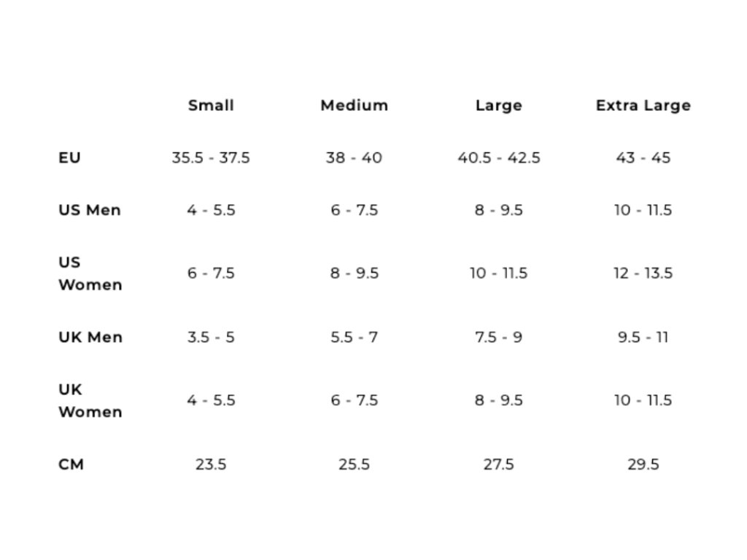Screen dimensions: 747x560
Task: Click US Women Extra Large 12 - 13.5
Action: click(643, 273)
